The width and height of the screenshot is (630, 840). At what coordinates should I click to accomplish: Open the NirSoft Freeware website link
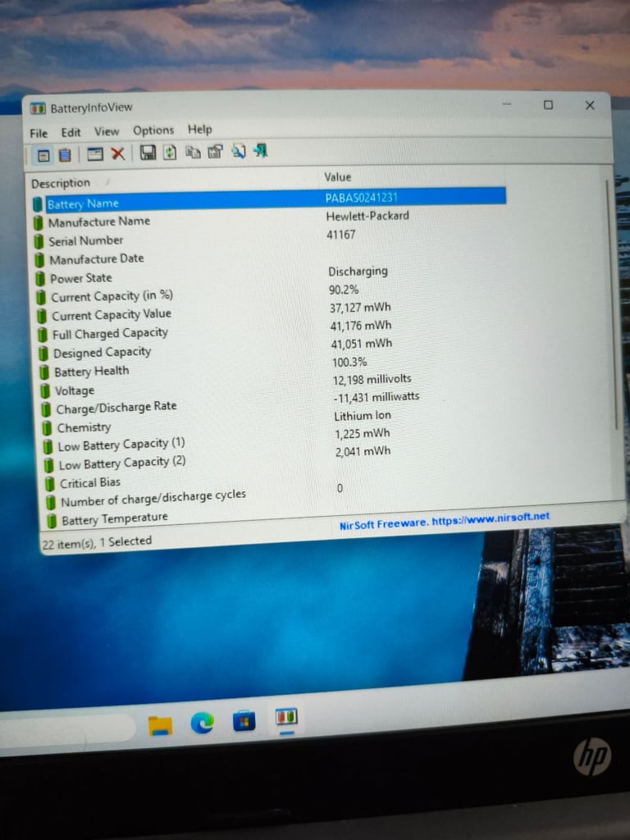(x=444, y=519)
